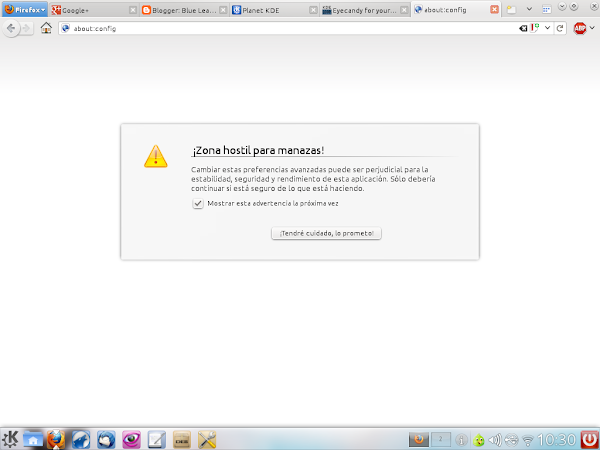Click the yellow warning triangle icon

[x=155, y=156]
